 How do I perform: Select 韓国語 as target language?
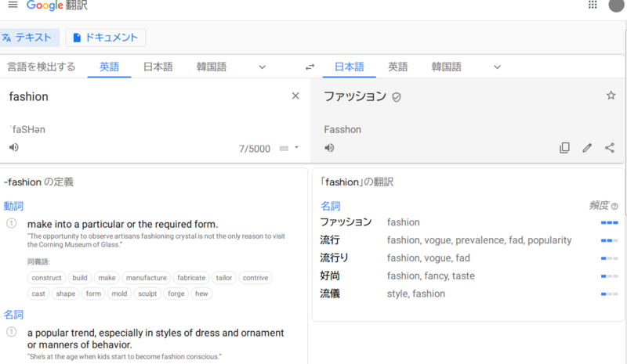[x=447, y=67]
